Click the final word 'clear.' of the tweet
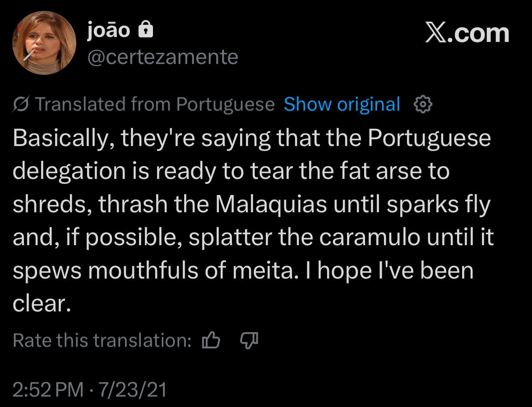532x407 pixels. click(x=42, y=305)
